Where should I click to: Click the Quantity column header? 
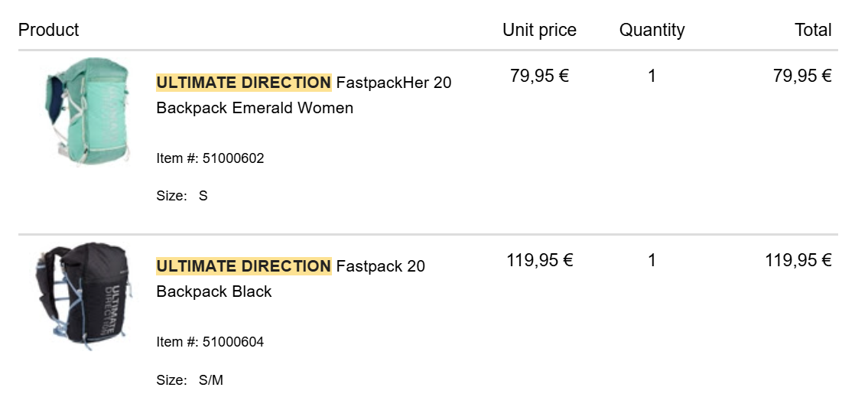click(x=652, y=31)
